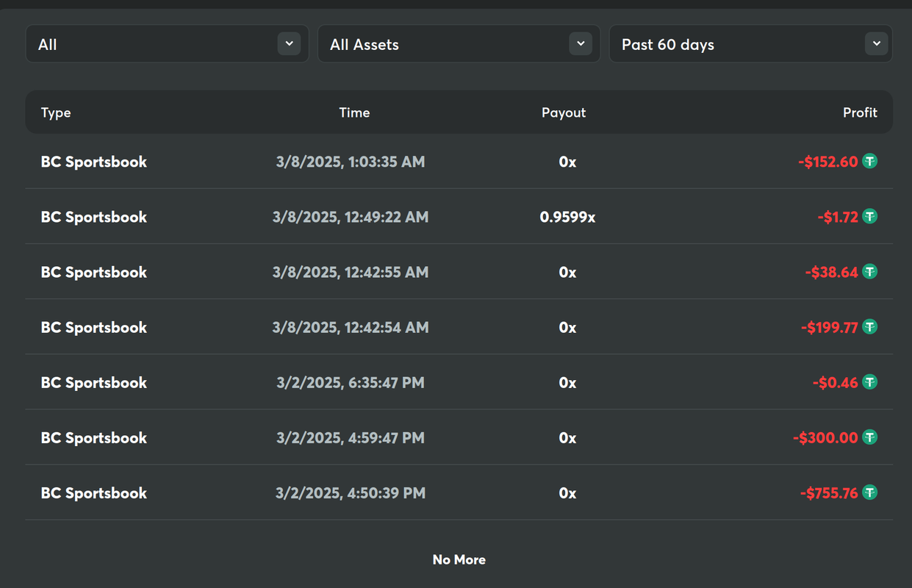Click the chevron arrow in All Assets dropdown
This screenshot has width=912, height=588.
click(x=581, y=44)
